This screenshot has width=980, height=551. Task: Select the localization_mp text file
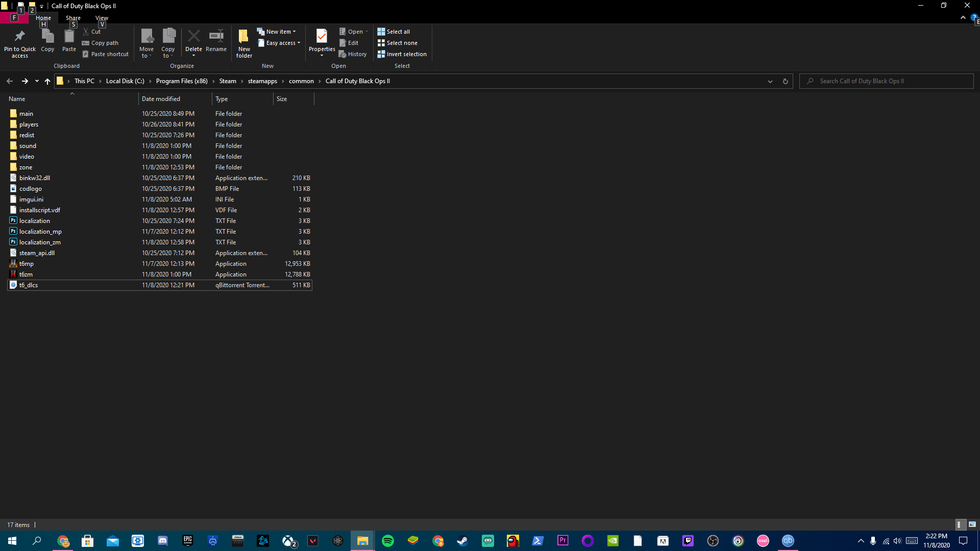pos(160,232)
